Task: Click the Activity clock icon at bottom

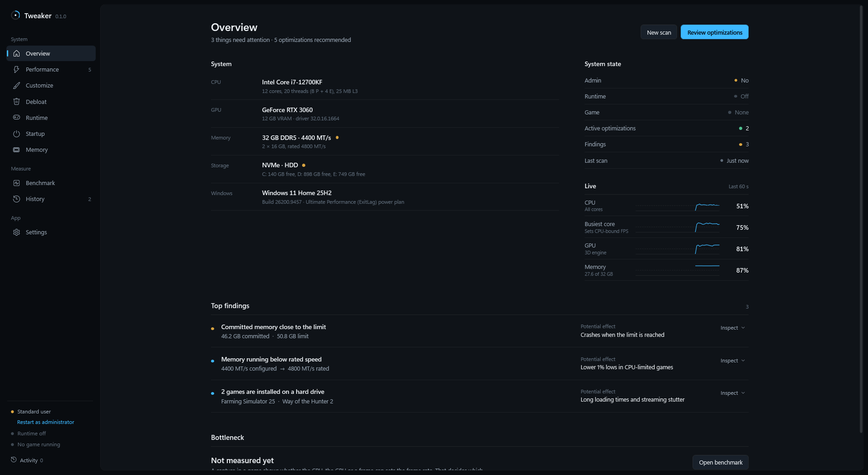Action: 14,460
